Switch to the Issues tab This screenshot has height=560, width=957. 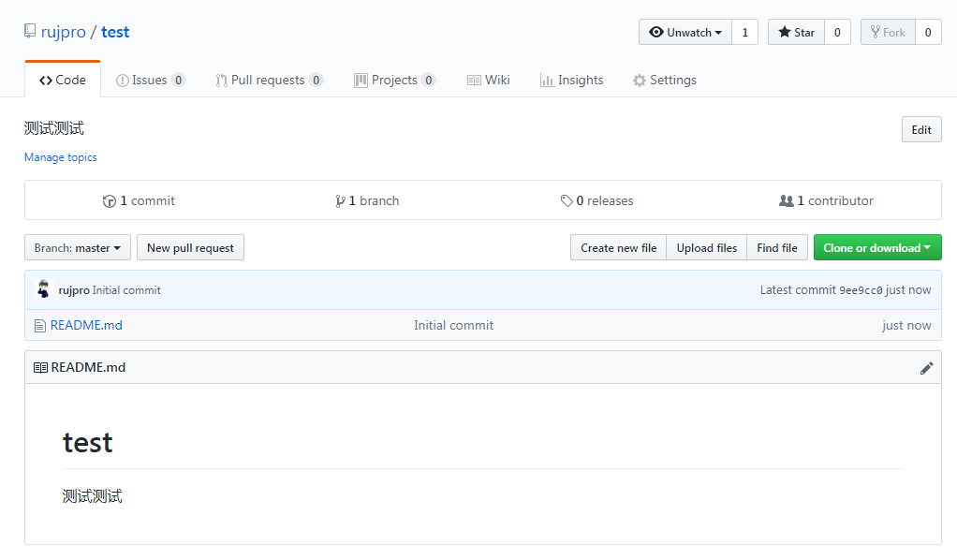point(150,80)
